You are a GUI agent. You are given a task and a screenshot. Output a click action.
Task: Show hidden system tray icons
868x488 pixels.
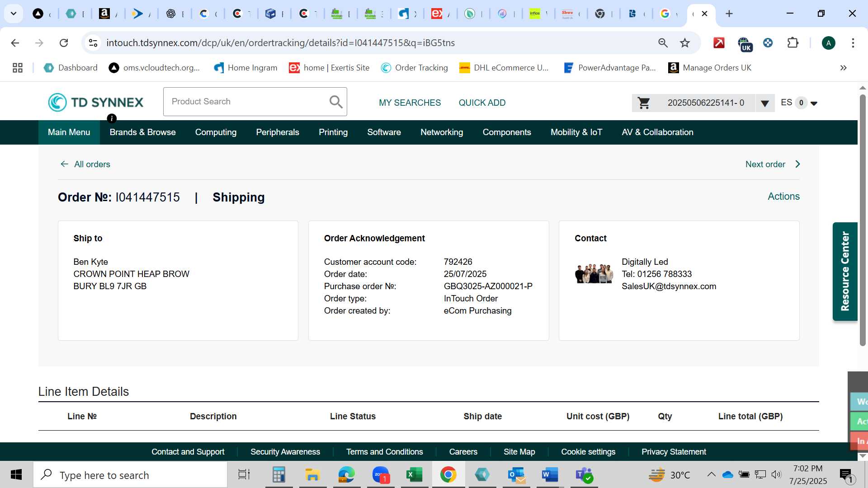click(711, 474)
